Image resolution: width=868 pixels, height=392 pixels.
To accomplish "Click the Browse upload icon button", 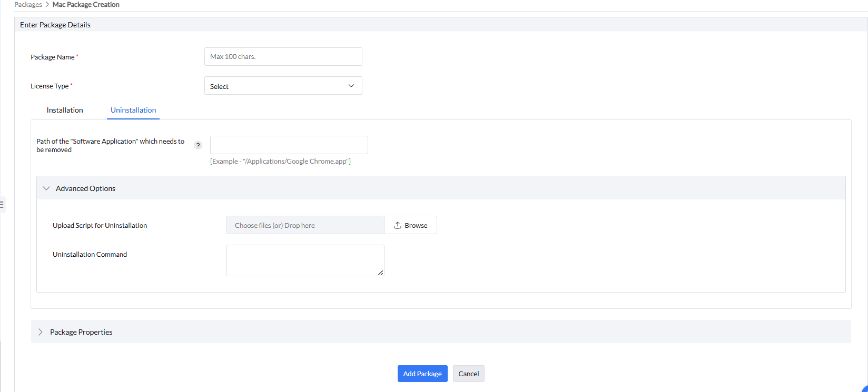I will [x=410, y=225].
